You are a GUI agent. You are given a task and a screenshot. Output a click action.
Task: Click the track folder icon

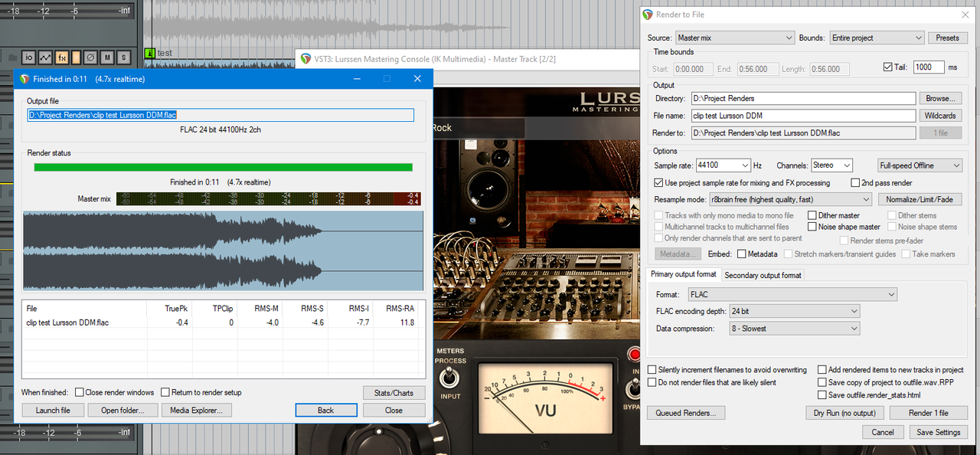coord(11,57)
